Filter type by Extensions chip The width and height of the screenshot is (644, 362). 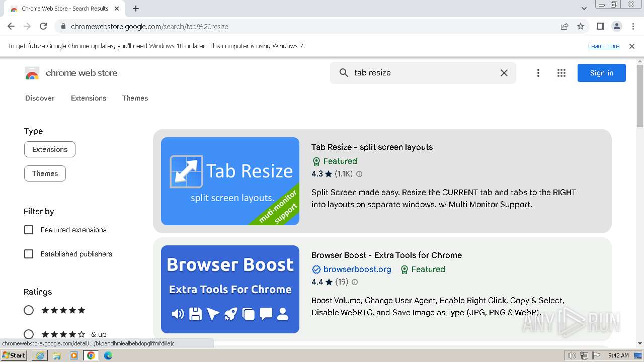(x=50, y=149)
